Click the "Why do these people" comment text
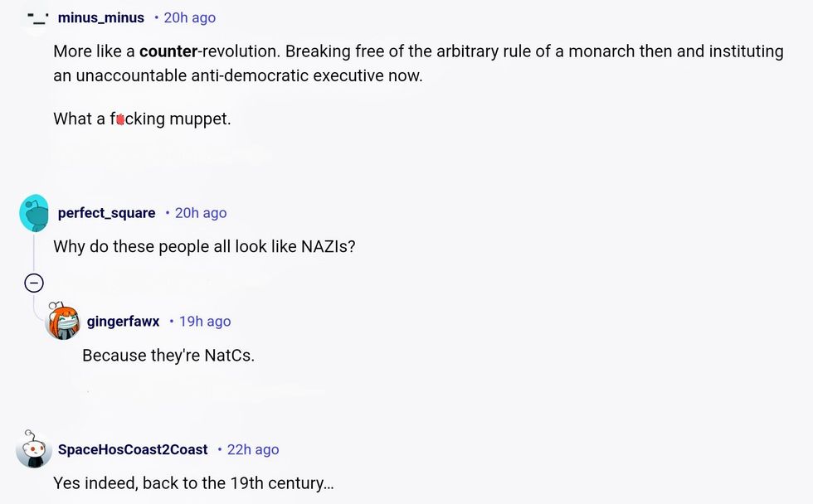 click(x=204, y=246)
